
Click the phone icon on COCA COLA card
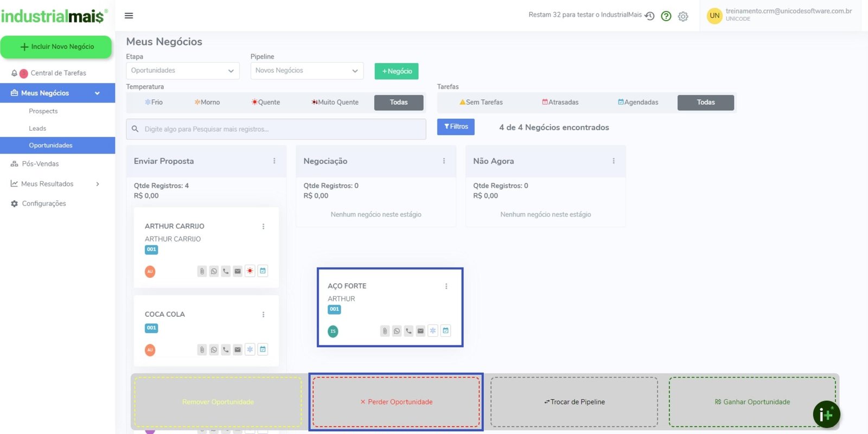226,350
